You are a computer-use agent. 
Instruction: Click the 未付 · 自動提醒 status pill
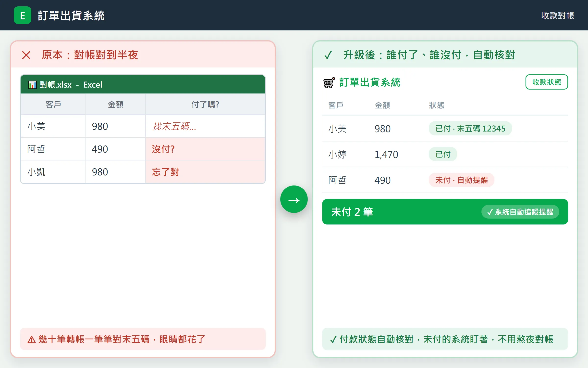(461, 180)
